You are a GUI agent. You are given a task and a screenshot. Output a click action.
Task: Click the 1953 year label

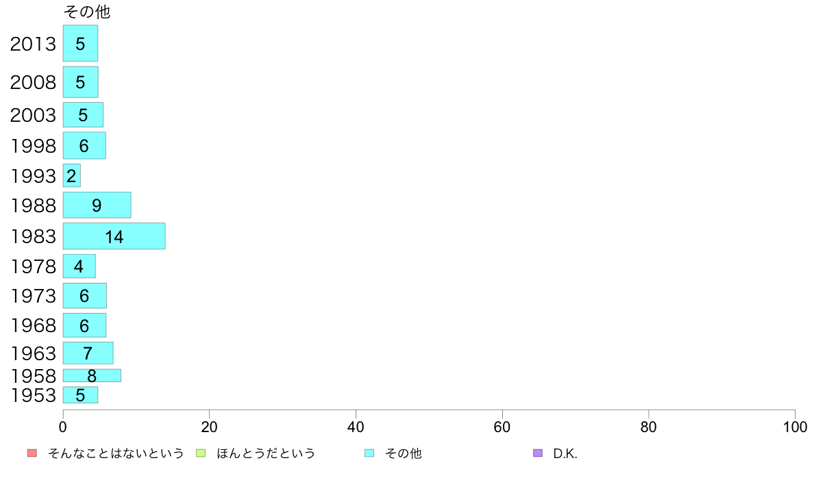(x=33, y=395)
